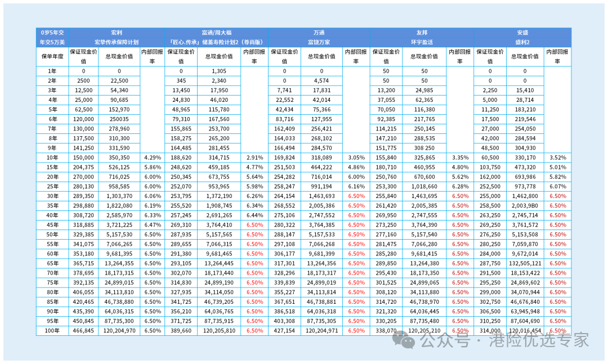
Task: Click the '4.77%' return rate cell
Action: (x=255, y=167)
